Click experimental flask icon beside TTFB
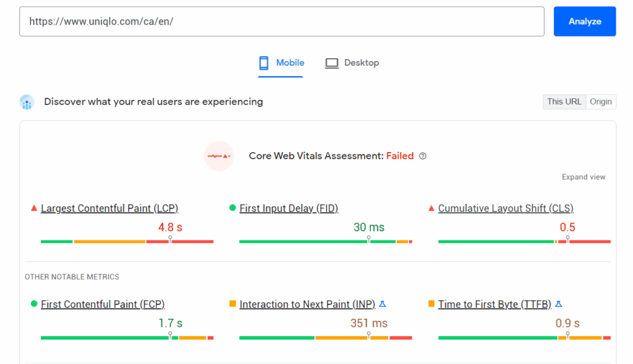This screenshot has width=633, height=364. 559,304
